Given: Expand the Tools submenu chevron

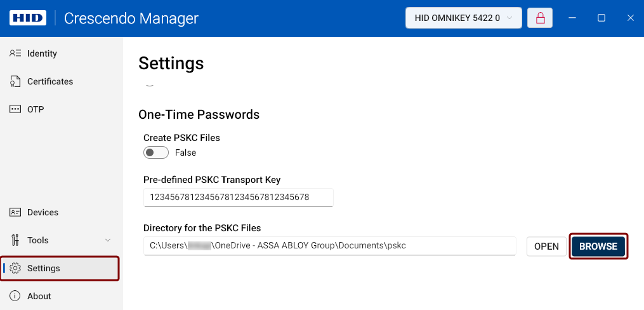Looking at the screenshot, I should click(x=108, y=240).
